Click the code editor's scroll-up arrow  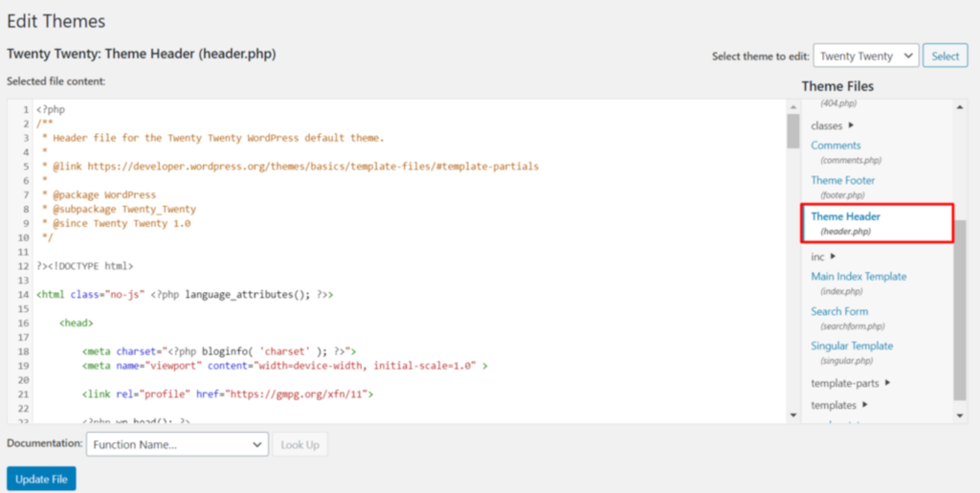point(792,104)
